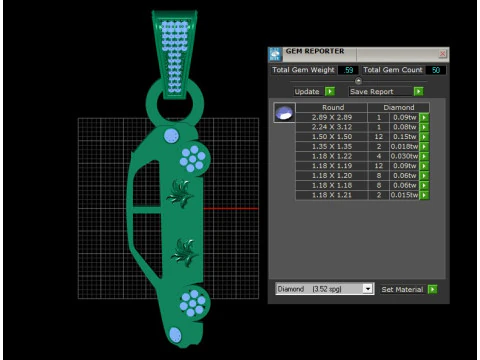Image resolution: width=480 pixels, height=360 pixels.
Task: Click the Total Gem Count value field
Action: [x=436, y=70]
